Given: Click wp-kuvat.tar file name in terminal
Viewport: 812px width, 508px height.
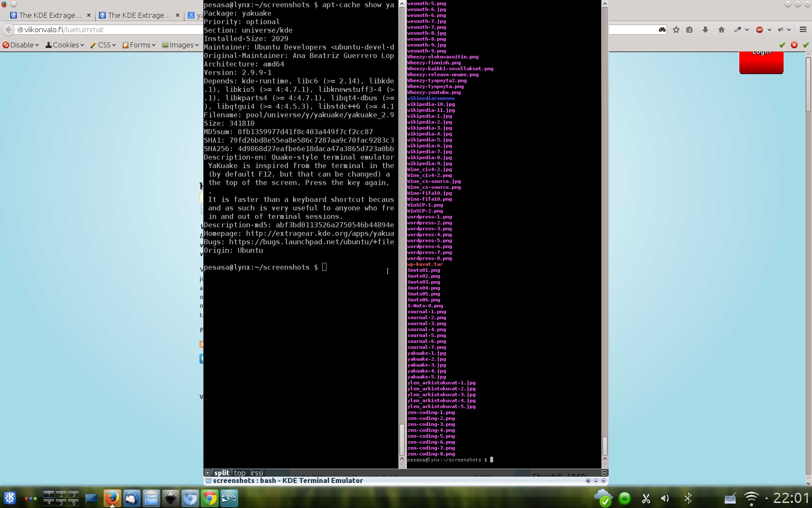Looking at the screenshot, I should (x=425, y=264).
